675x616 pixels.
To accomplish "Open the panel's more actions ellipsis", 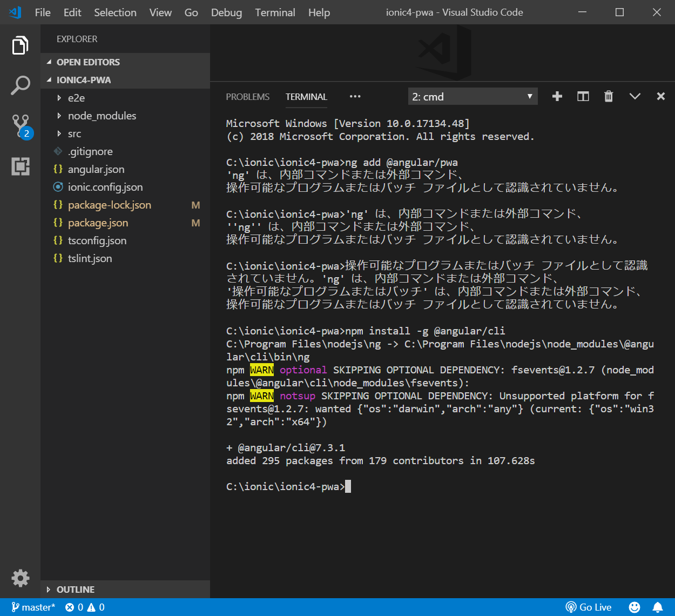I will coord(355,97).
